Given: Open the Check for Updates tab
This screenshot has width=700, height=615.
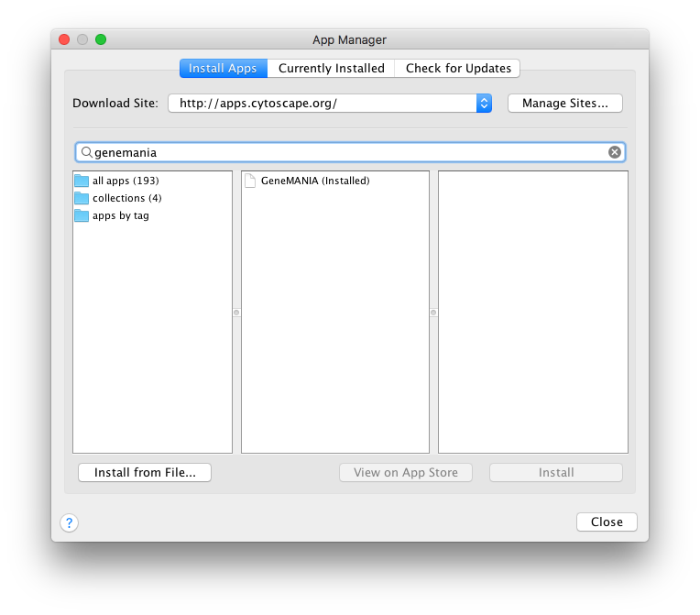Looking at the screenshot, I should coord(458,69).
